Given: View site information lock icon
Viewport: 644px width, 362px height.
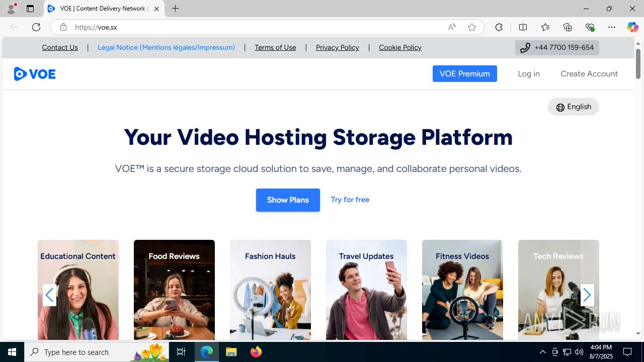Looking at the screenshot, I should click(x=63, y=27).
